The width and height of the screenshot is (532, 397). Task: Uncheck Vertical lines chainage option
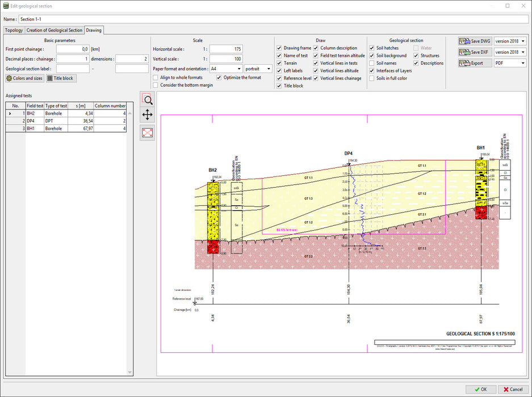click(x=316, y=78)
